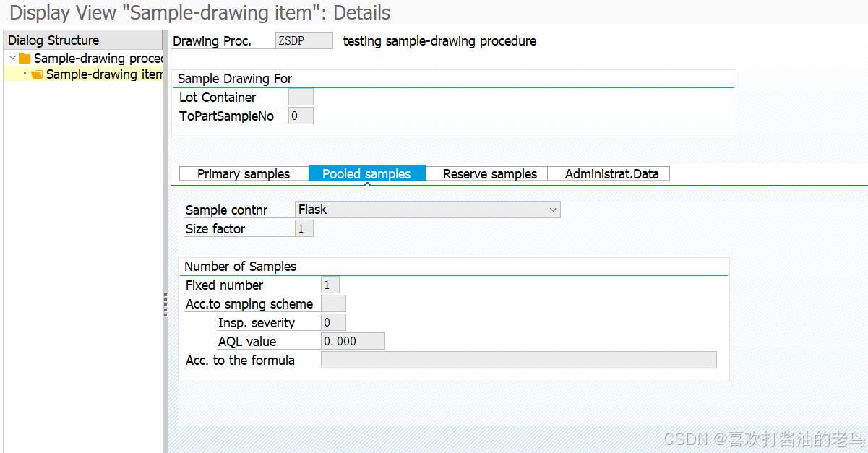This screenshot has width=868, height=453.
Task: Open the Flask combo box arrow
Action: point(554,210)
